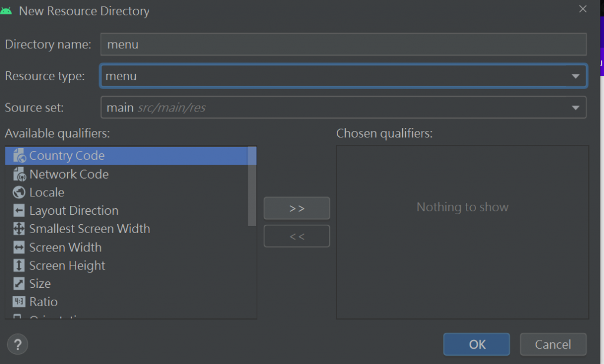The height and width of the screenshot is (364, 604).
Task: Click the Screen Width icon
Action: (19, 247)
